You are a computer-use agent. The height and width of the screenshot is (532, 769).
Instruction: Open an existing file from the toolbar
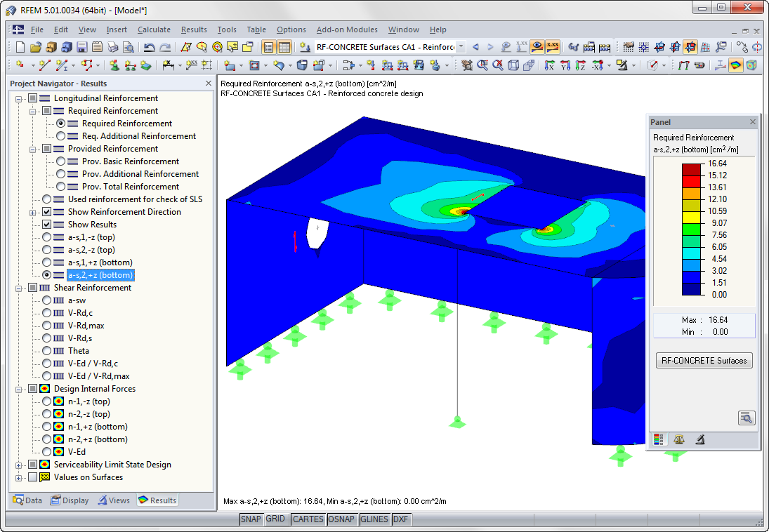coord(34,46)
